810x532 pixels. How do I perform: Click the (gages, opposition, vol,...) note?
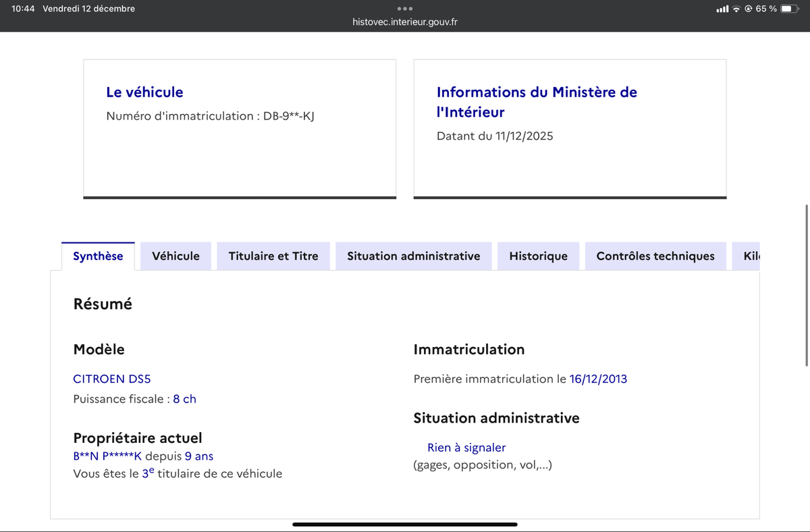tap(483, 464)
